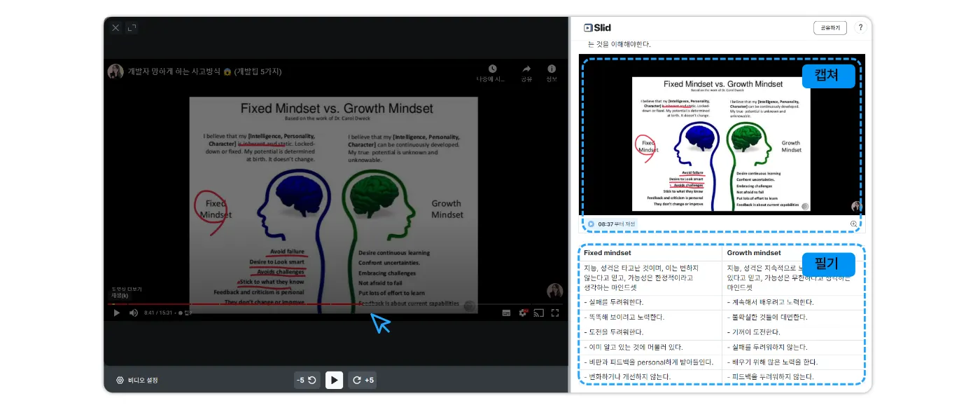The width and height of the screenshot is (980, 410).
Task: Select the cell '- 도전을 두려워한다.'
Action: 651,332
